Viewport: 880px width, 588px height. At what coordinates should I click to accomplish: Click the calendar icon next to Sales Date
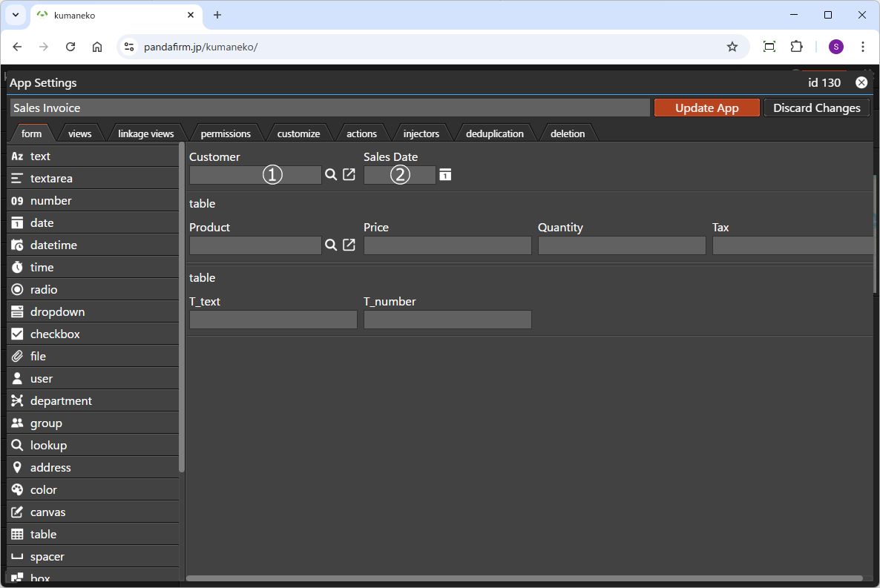(445, 175)
